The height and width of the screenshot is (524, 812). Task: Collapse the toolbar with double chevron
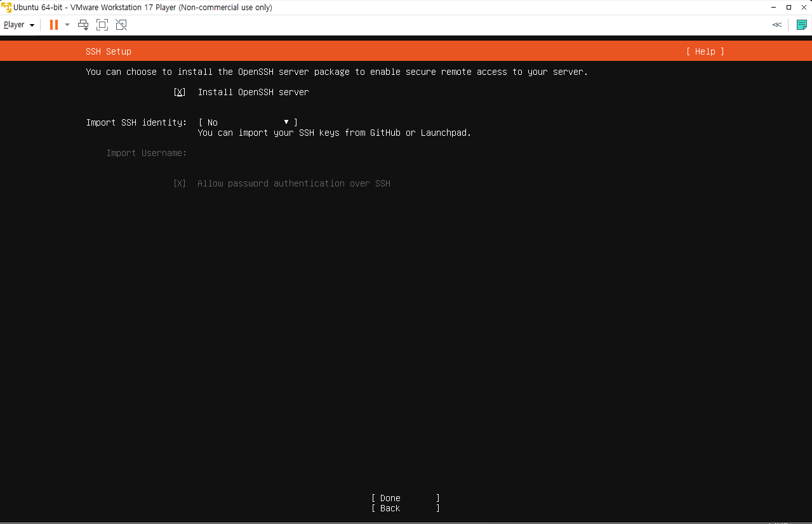[x=776, y=25]
